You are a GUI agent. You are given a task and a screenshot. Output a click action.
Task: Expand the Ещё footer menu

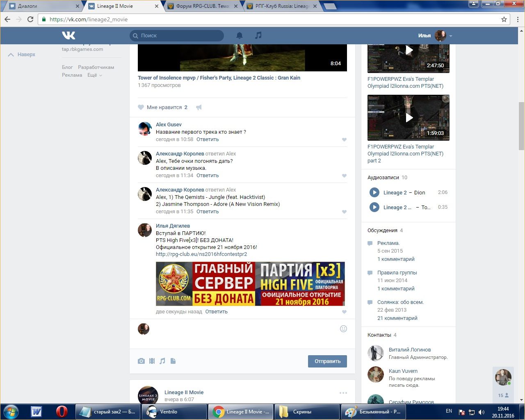95,75
